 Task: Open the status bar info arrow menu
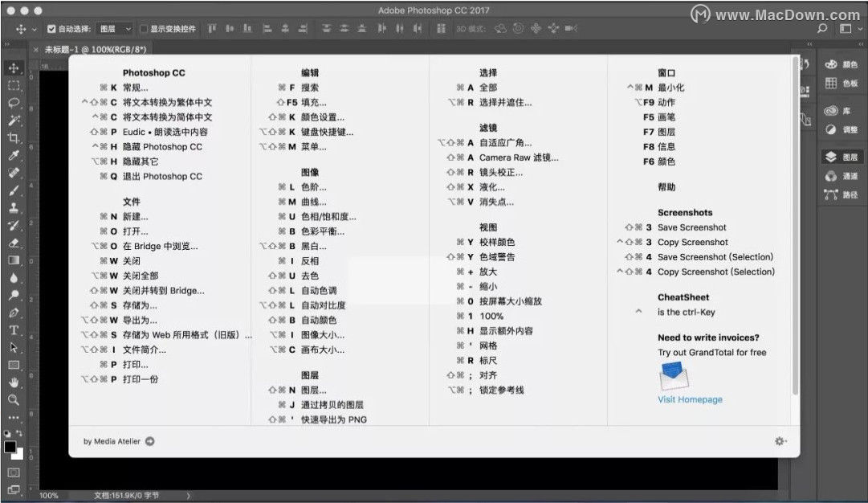(x=188, y=495)
